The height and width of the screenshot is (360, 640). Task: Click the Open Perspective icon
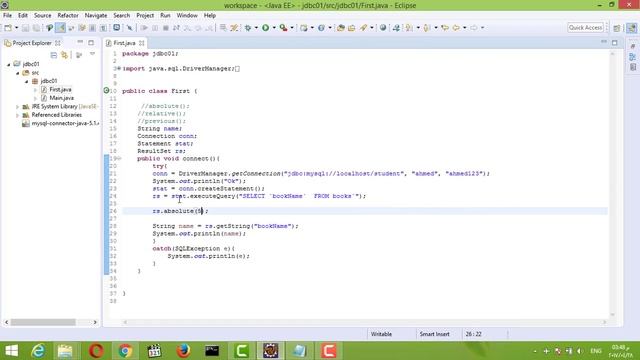tap(617, 28)
